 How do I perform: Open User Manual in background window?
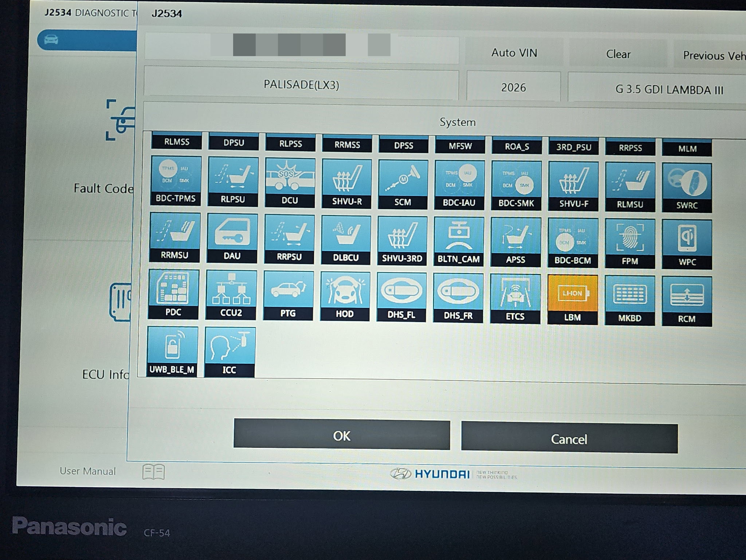point(88,471)
